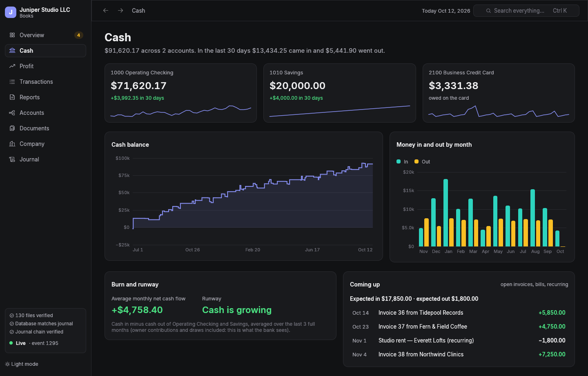Open the 2100 Business Credit Card card
The width and height of the screenshot is (588, 376).
click(x=499, y=93)
